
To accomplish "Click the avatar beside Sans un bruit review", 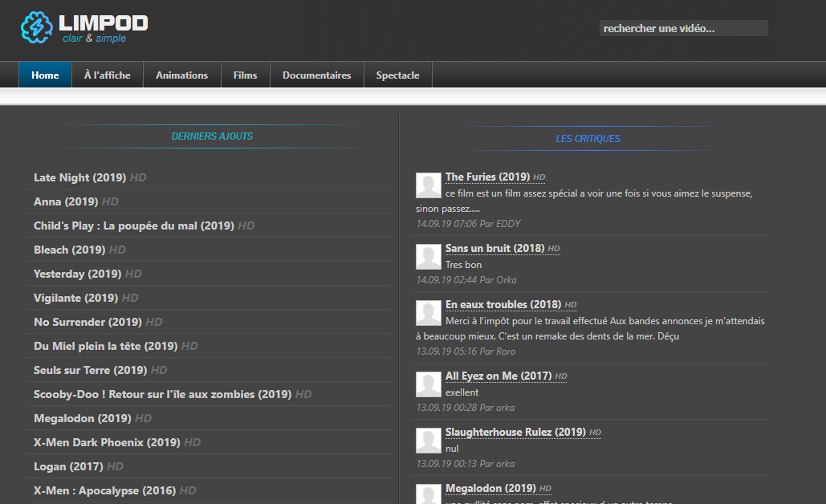I will click(429, 257).
